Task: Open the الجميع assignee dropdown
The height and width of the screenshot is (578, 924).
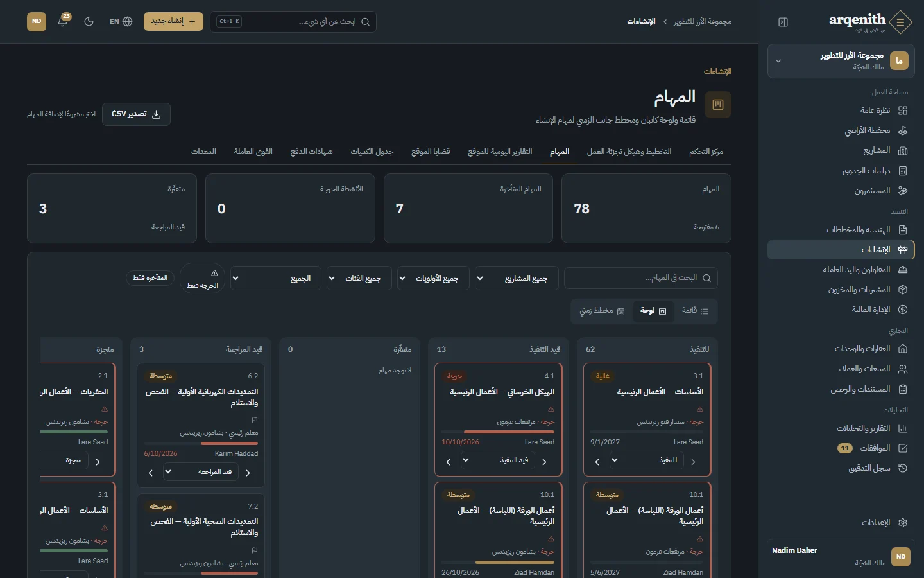Action: click(275, 278)
